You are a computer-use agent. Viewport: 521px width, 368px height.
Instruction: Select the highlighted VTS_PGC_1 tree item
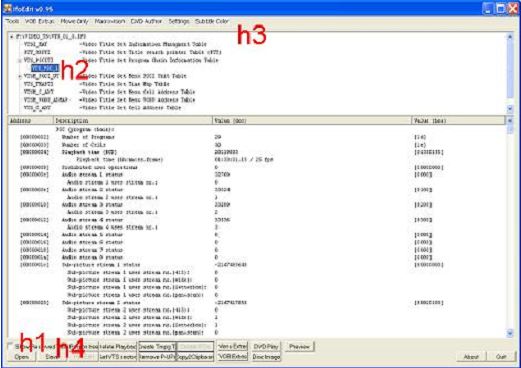[x=45, y=68]
